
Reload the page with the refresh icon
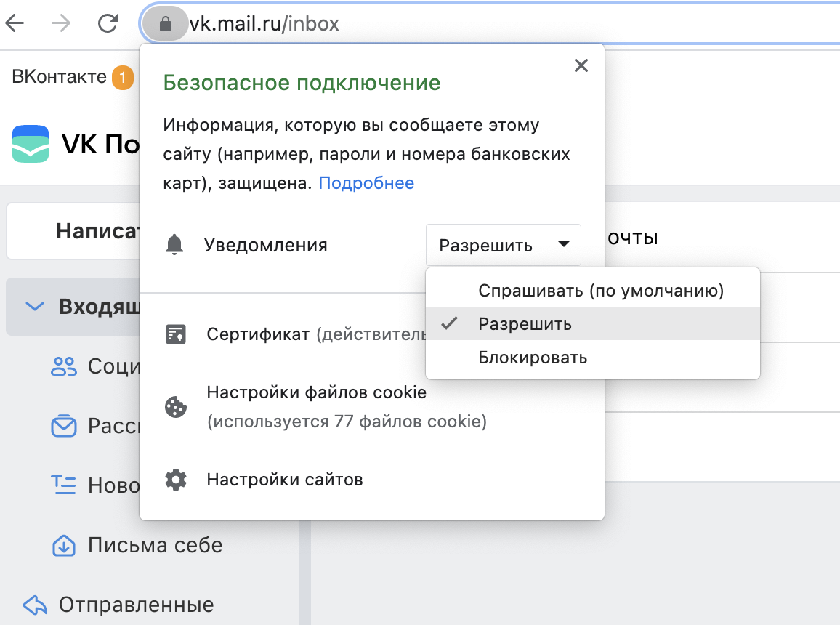click(108, 23)
